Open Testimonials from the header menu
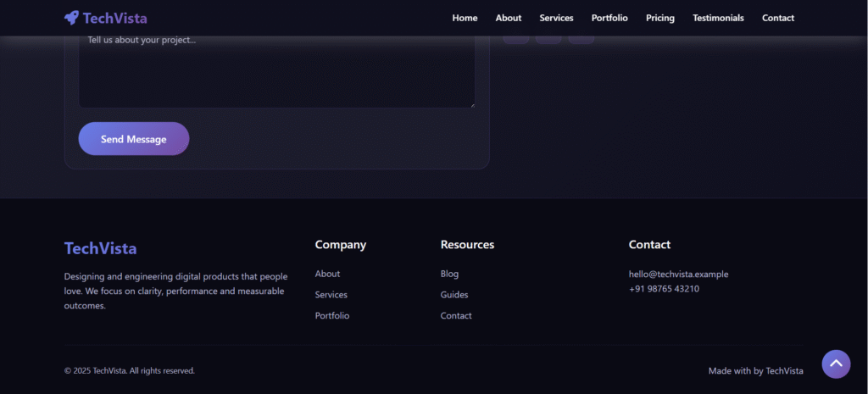This screenshot has width=868, height=394. point(718,18)
